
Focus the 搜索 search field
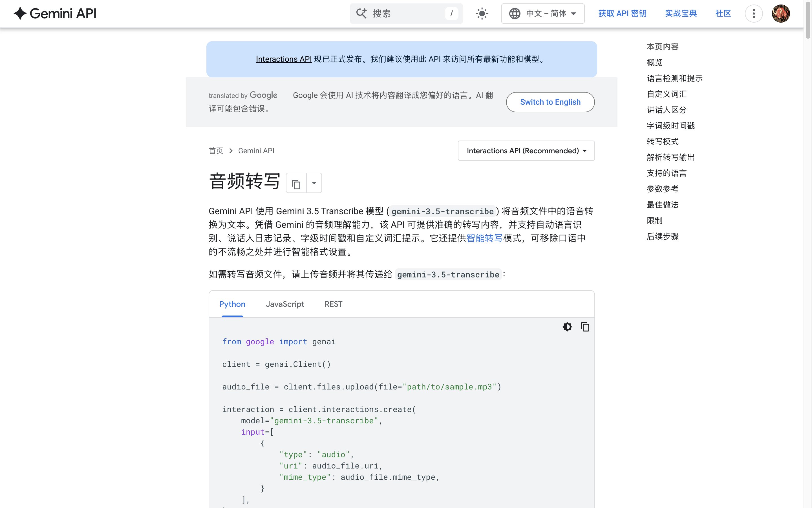406,14
